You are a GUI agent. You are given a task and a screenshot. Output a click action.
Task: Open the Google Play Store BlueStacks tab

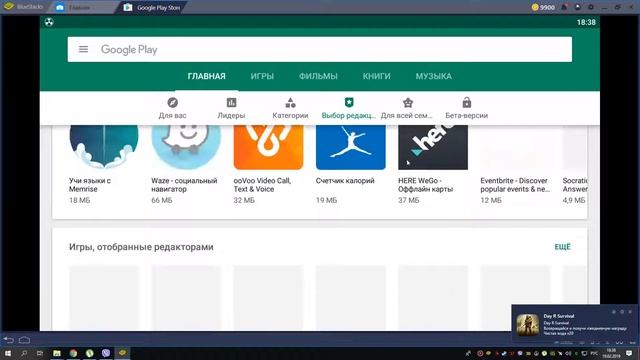tap(153, 7)
